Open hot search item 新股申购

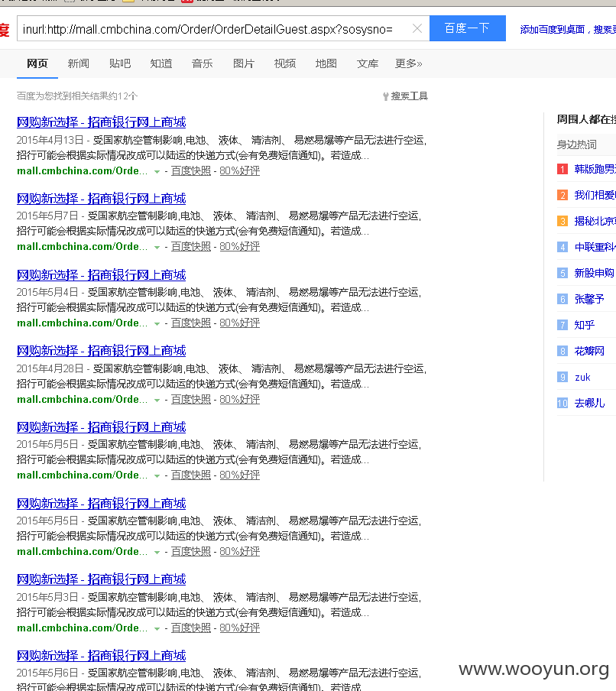coord(594,273)
